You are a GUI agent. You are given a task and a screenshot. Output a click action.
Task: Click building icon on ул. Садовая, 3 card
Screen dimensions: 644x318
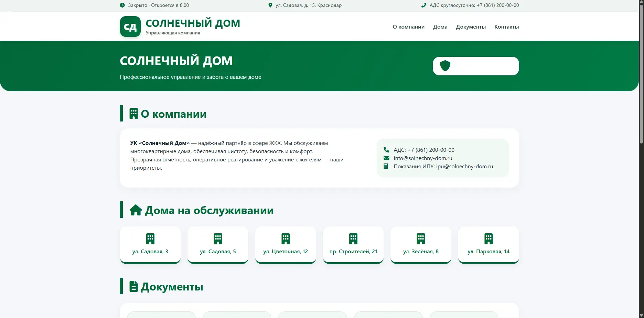tap(150, 239)
